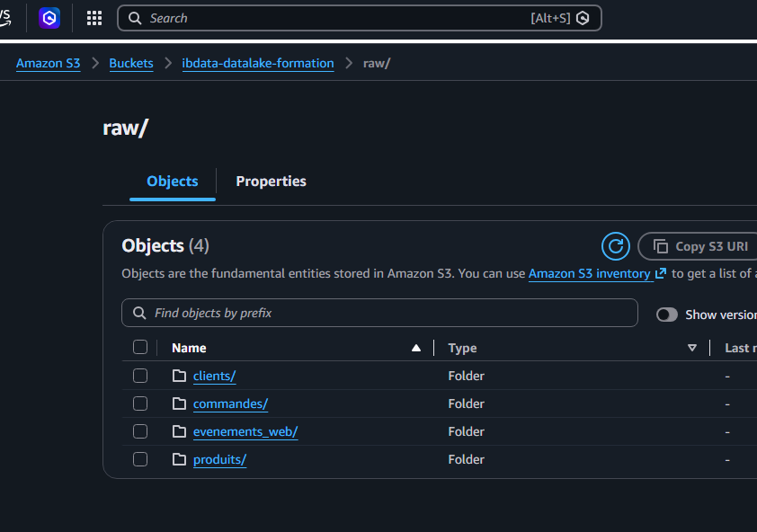The width and height of the screenshot is (757, 532).
Task: Click the Last modified column header
Action: (741, 348)
